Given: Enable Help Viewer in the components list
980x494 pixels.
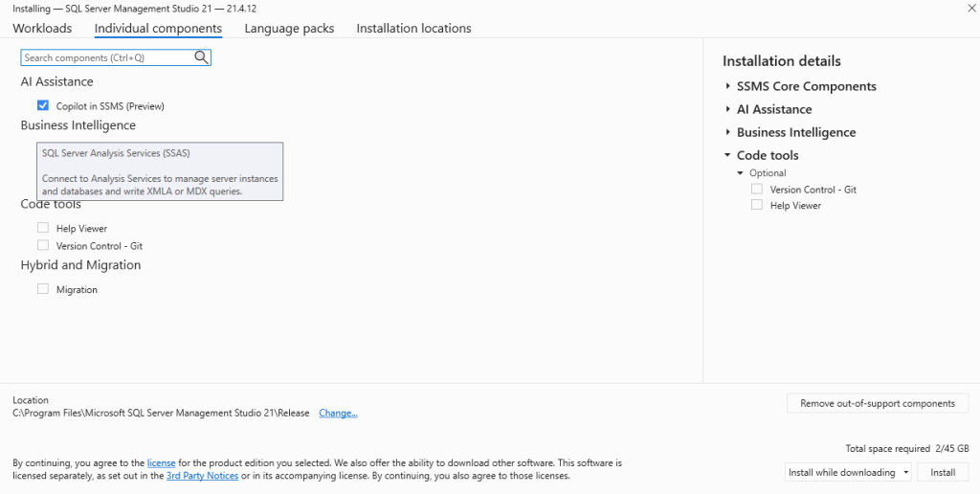Looking at the screenshot, I should 43,229.
